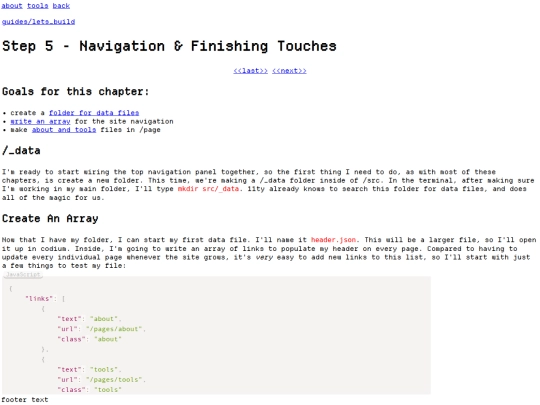540x405 pixels.
Task: Click the red 'mkdir src/_data' code text
Action: (208, 189)
